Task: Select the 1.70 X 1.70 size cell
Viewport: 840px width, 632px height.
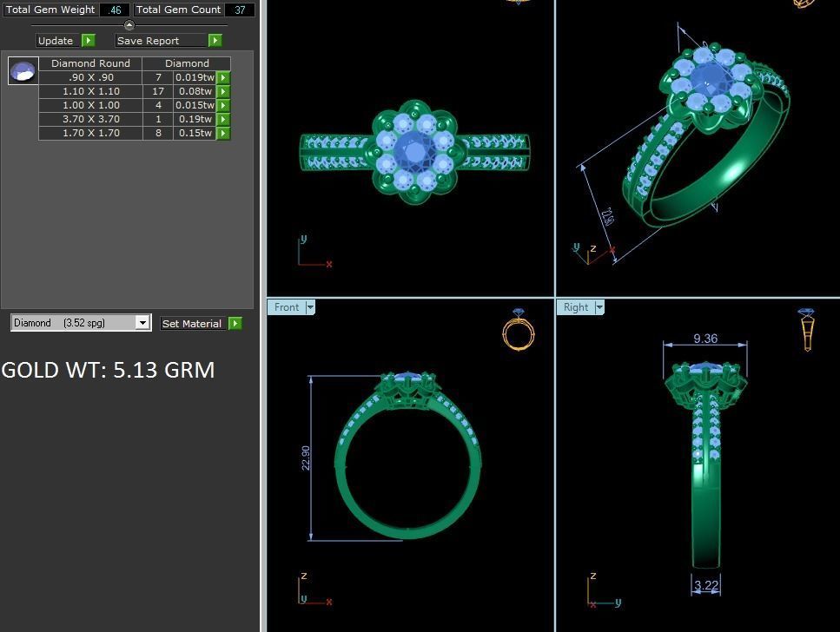Action: (90, 134)
